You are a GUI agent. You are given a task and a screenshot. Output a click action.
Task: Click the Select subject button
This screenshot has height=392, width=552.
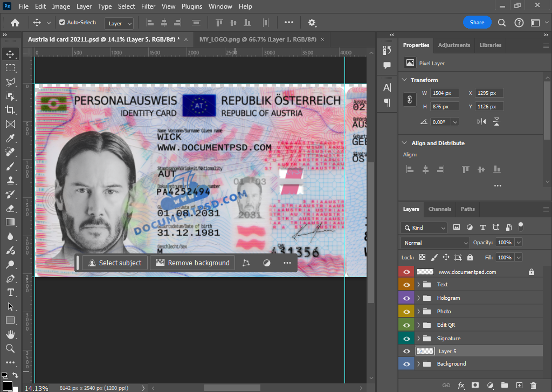(x=115, y=263)
